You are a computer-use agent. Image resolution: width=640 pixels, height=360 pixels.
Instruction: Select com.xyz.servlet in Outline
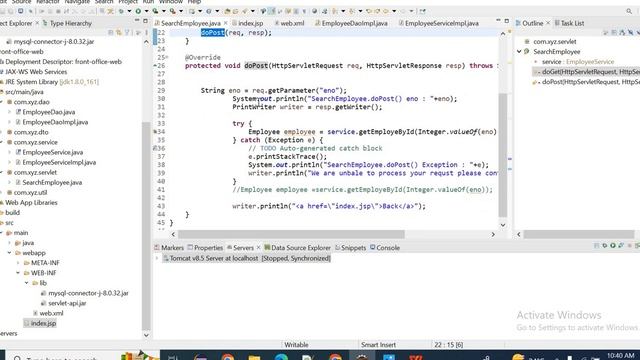[x=555, y=42]
